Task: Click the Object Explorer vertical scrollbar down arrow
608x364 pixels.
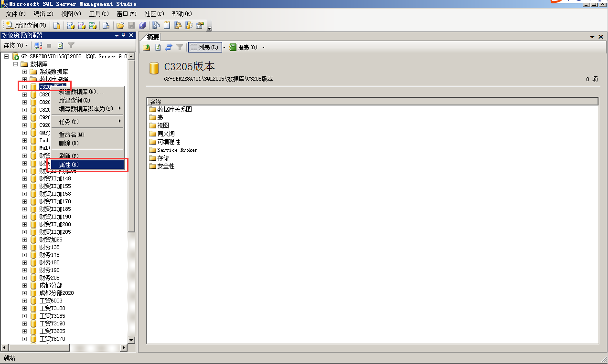Action: pyautogui.click(x=131, y=339)
